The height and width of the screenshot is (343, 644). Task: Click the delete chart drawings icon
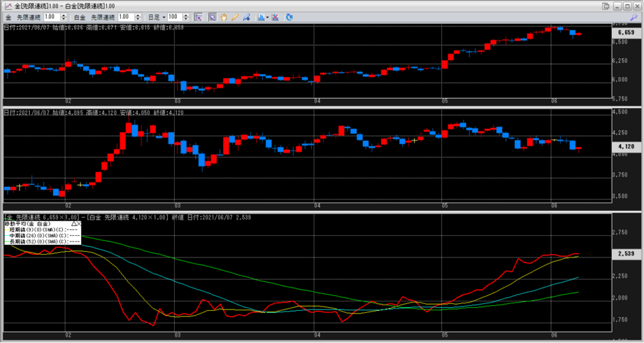point(275,17)
